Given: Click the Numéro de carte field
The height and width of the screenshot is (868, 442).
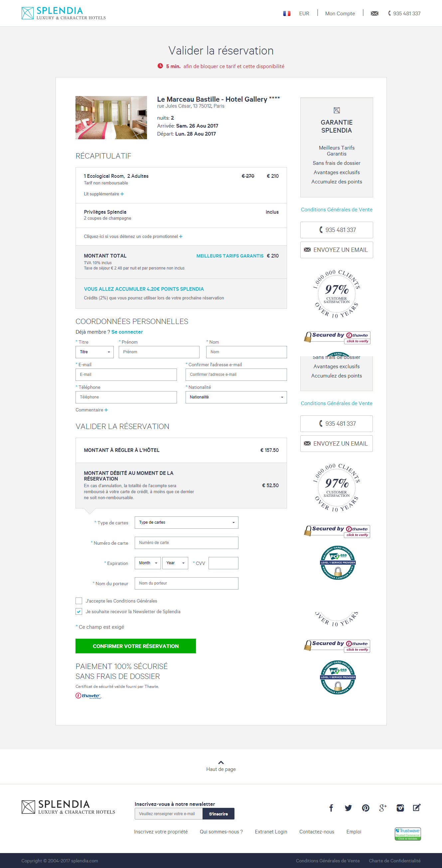Looking at the screenshot, I should (186, 542).
